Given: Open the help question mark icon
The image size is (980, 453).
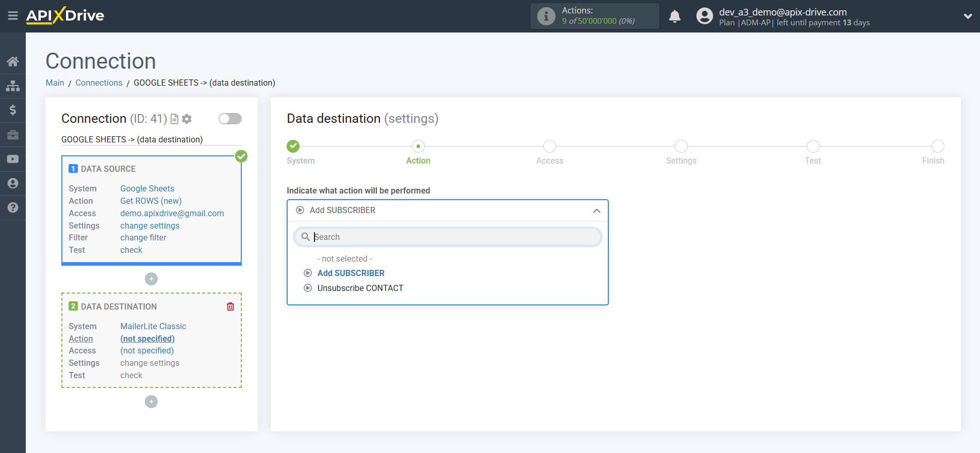Looking at the screenshot, I should pos(13,207).
